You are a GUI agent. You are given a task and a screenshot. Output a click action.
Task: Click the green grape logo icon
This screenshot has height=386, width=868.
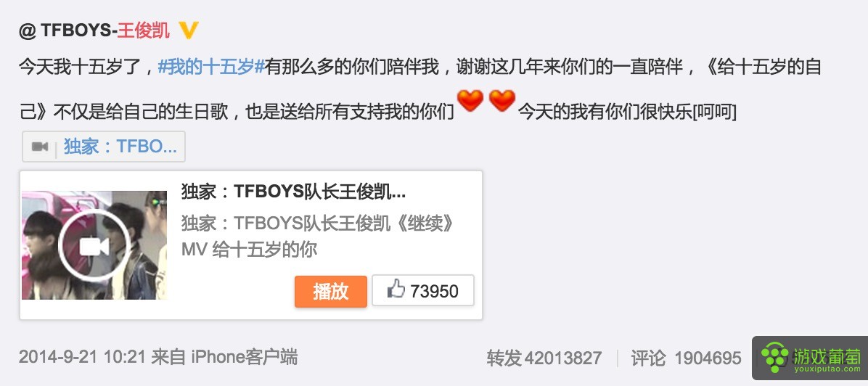click(775, 358)
